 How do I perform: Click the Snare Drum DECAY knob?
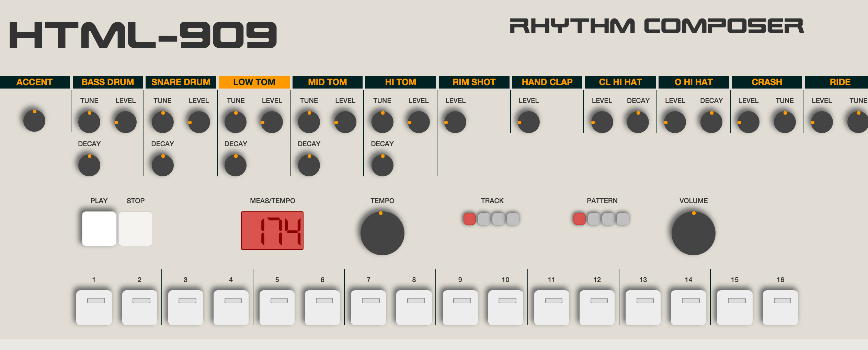click(163, 165)
